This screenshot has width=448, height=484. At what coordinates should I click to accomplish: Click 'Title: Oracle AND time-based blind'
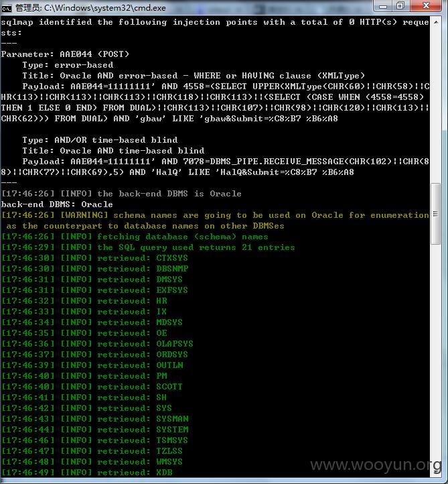(113, 151)
